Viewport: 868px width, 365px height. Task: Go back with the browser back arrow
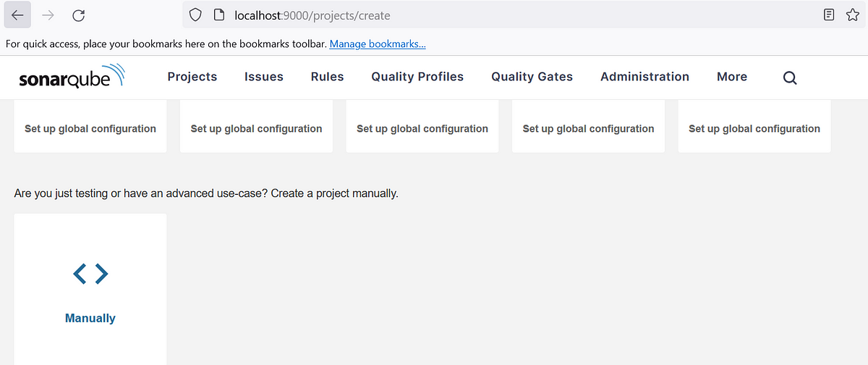(x=18, y=15)
